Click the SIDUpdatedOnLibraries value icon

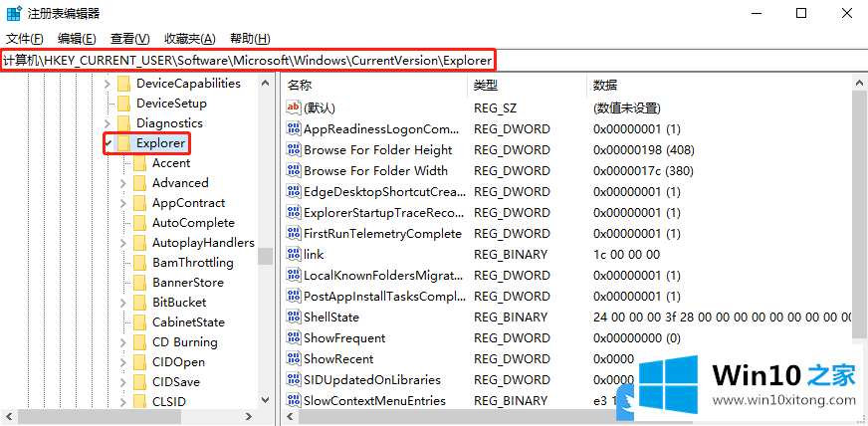[x=294, y=379]
